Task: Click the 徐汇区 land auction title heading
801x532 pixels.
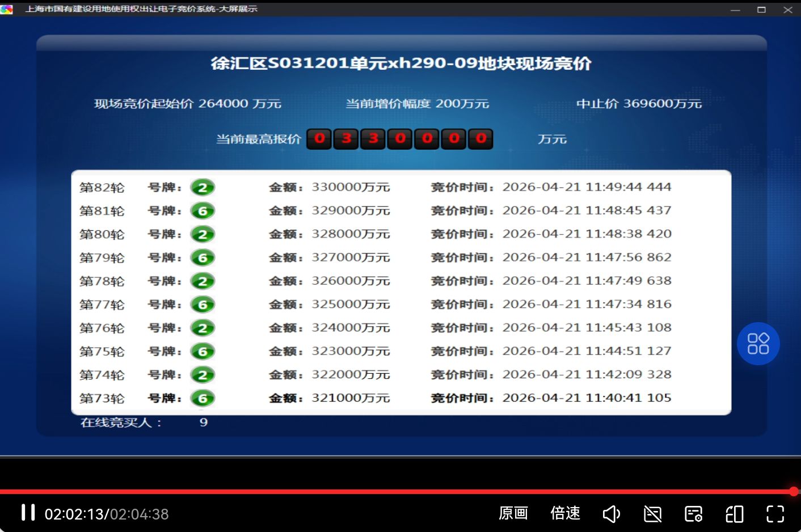Action: 401,63
